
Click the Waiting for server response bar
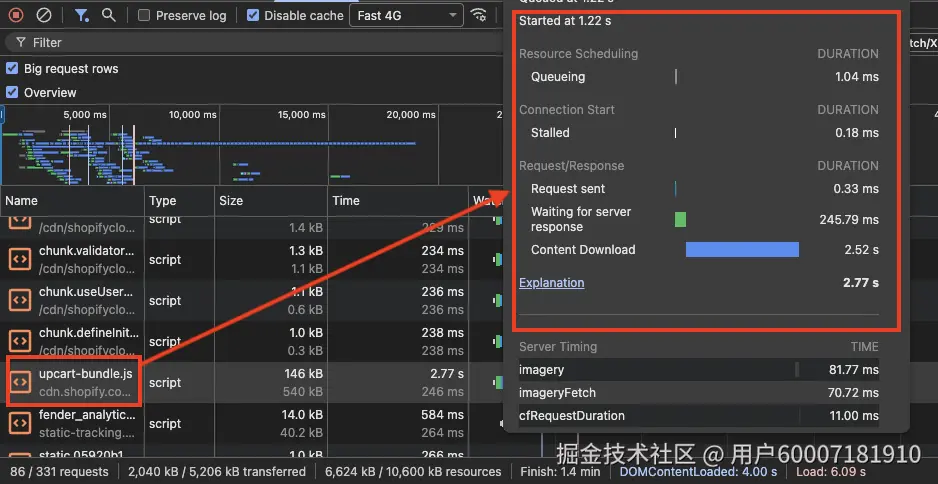(680, 220)
